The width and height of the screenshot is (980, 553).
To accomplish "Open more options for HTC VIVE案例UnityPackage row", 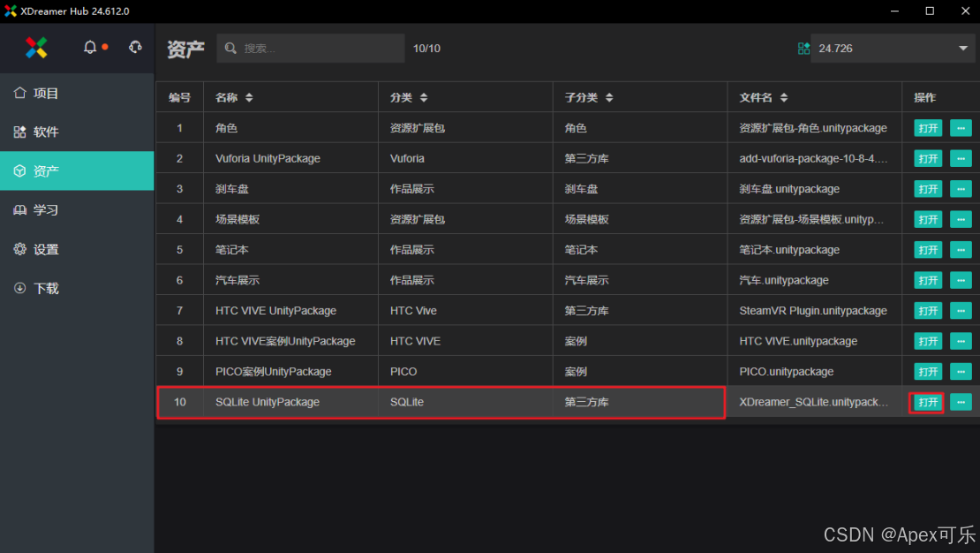I will coord(961,341).
